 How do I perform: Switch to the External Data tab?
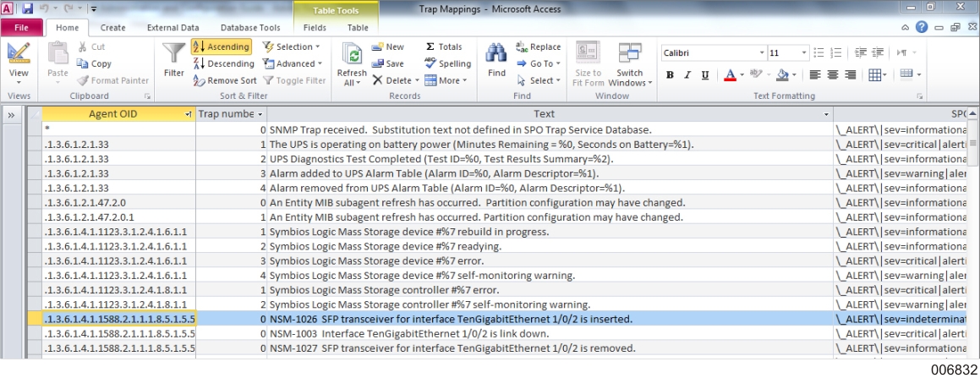[x=173, y=28]
